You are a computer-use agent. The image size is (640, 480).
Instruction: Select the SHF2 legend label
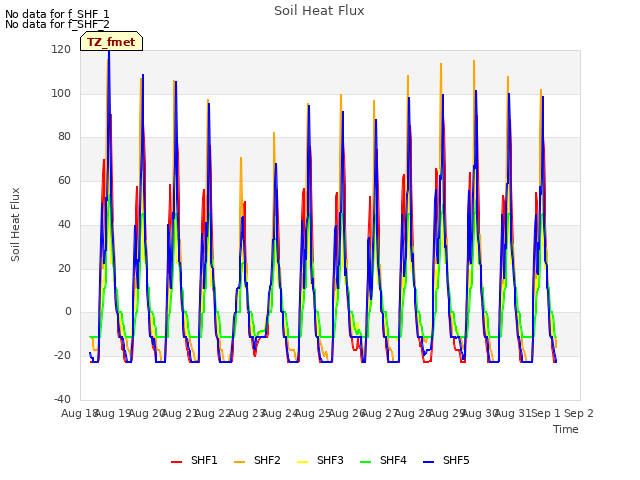(267, 460)
